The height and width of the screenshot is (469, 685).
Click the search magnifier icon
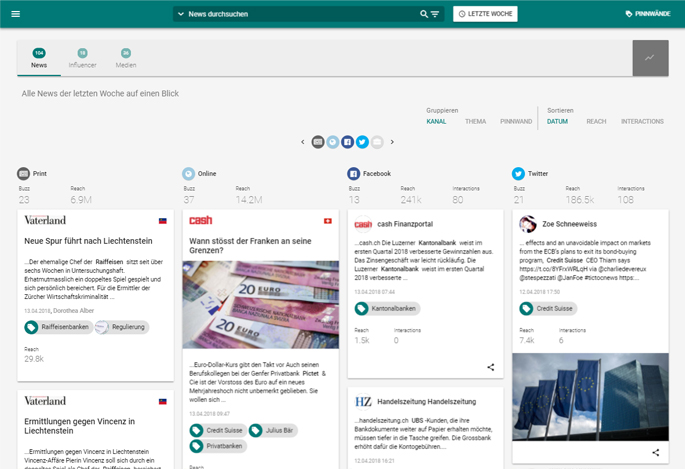[424, 14]
